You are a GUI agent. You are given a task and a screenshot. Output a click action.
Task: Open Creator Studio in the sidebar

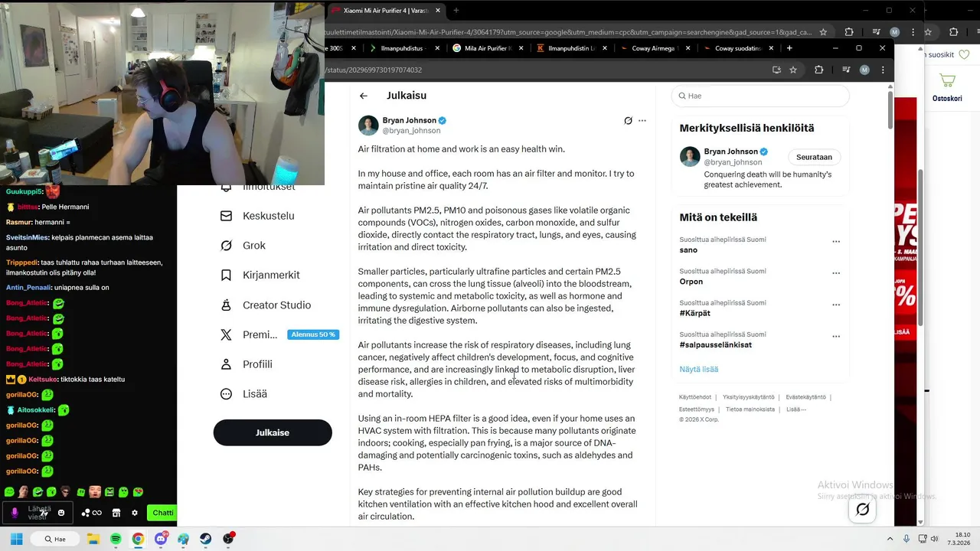point(265,305)
